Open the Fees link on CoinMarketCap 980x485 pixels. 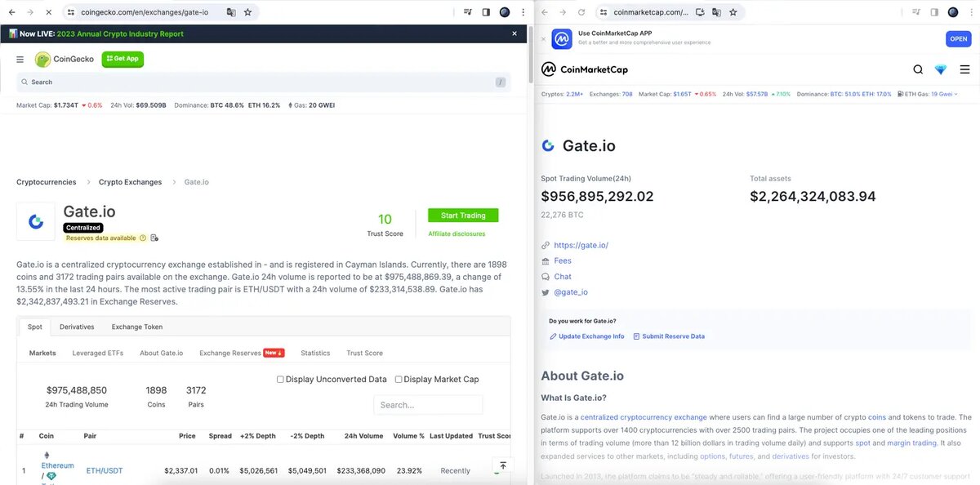(x=563, y=260)
